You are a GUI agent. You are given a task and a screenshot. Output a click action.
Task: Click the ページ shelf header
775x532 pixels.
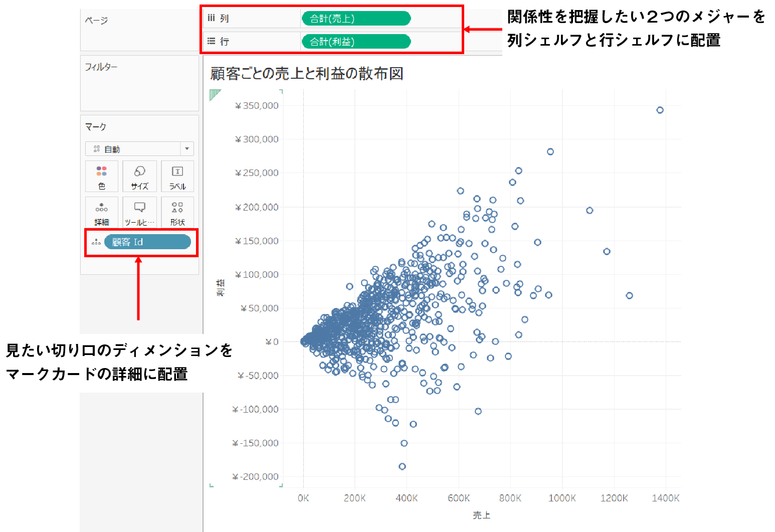coord(96,21)
